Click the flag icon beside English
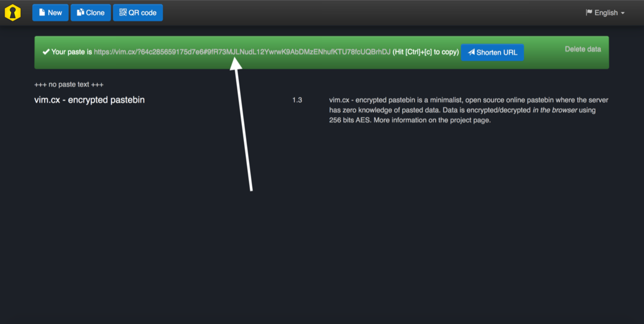 [589, 12]
